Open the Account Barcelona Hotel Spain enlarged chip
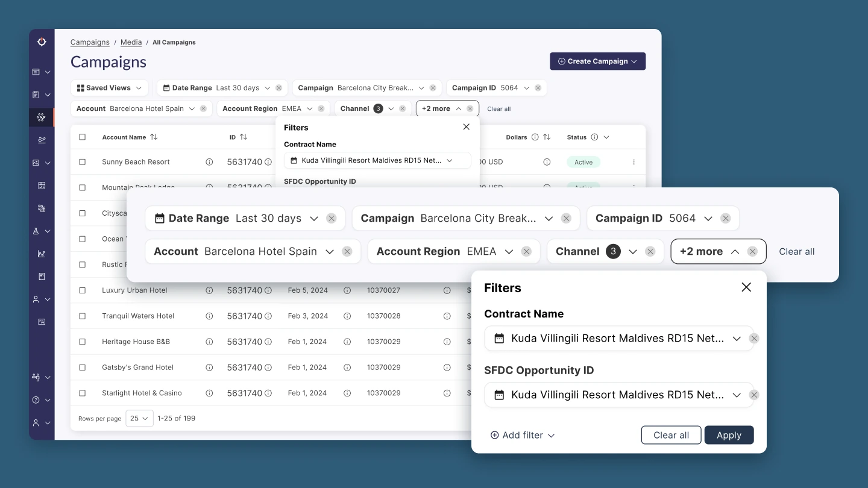Viewport: 868px width, 488px height. 253,251
